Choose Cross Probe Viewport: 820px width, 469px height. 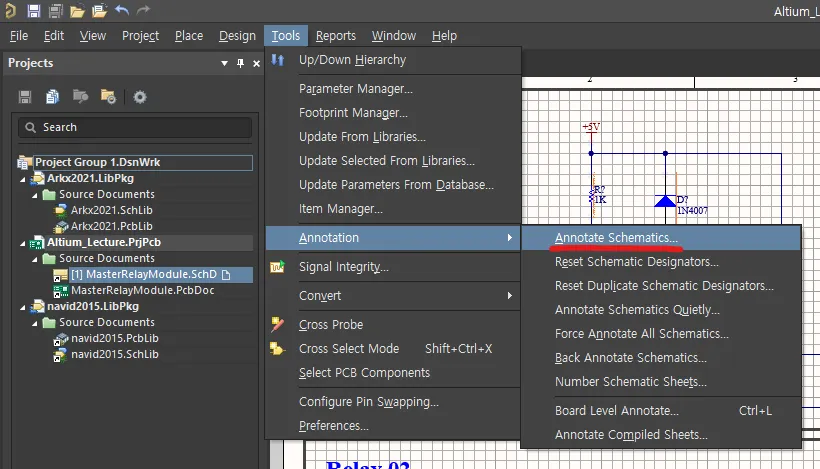[393, 325]
